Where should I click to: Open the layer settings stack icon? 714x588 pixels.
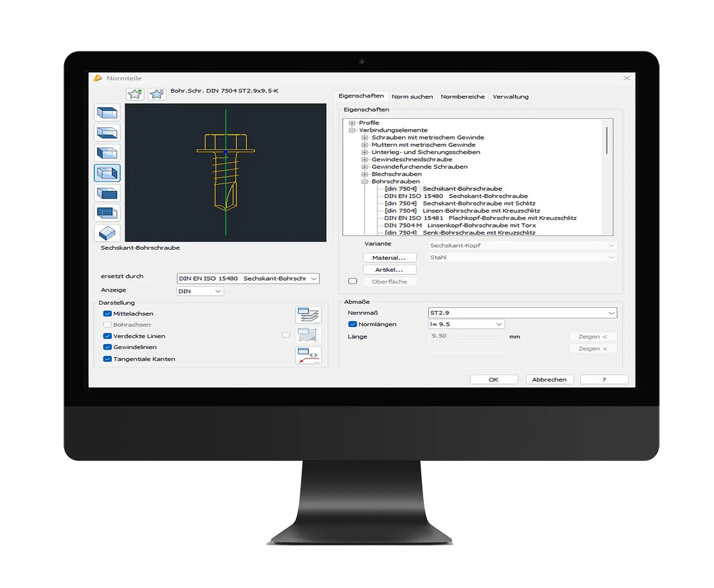click(308, 315)
